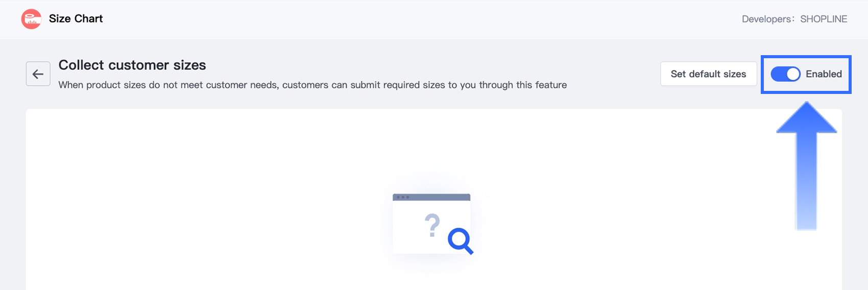Image resolution: width=868 pixels, height=290 pixels.
Task: Click the blue highlight box around the Enabled toggle
Action: pos(806,75)
